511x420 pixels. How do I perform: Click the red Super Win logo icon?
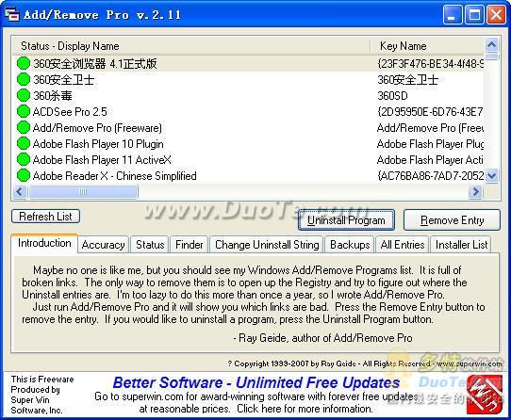click(485, 395)
